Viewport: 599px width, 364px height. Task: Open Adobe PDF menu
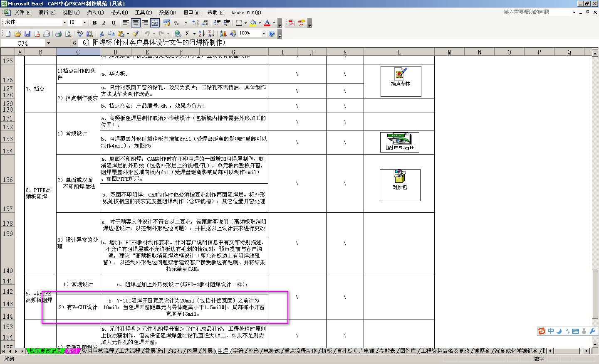(x=246, y=12)
